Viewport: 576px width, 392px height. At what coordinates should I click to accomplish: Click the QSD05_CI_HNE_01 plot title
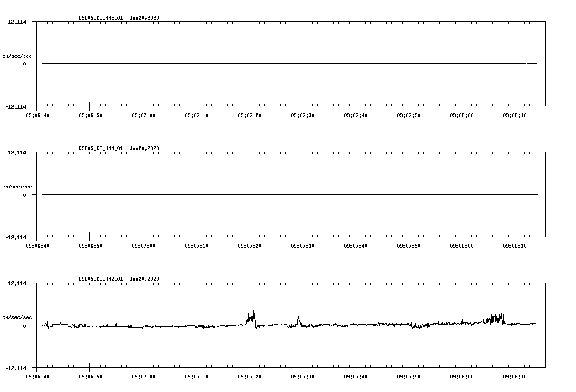click(x=119, y=17)
